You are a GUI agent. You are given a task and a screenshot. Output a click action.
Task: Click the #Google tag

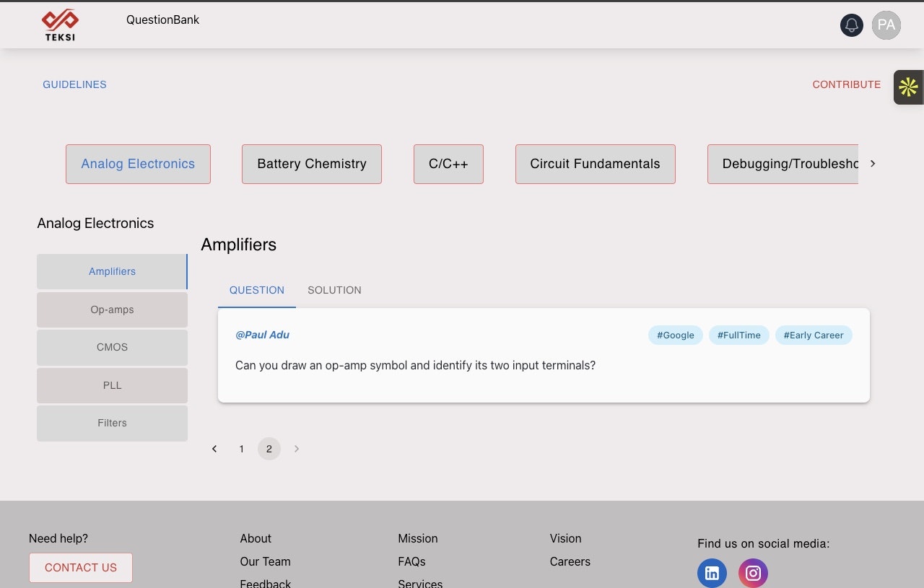[x=676, y=335]
